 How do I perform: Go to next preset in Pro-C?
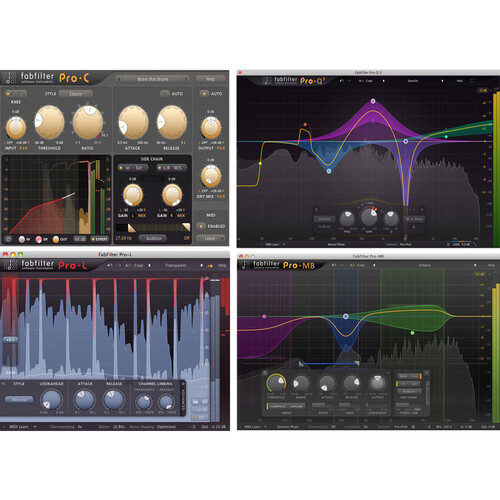point(186,79)
